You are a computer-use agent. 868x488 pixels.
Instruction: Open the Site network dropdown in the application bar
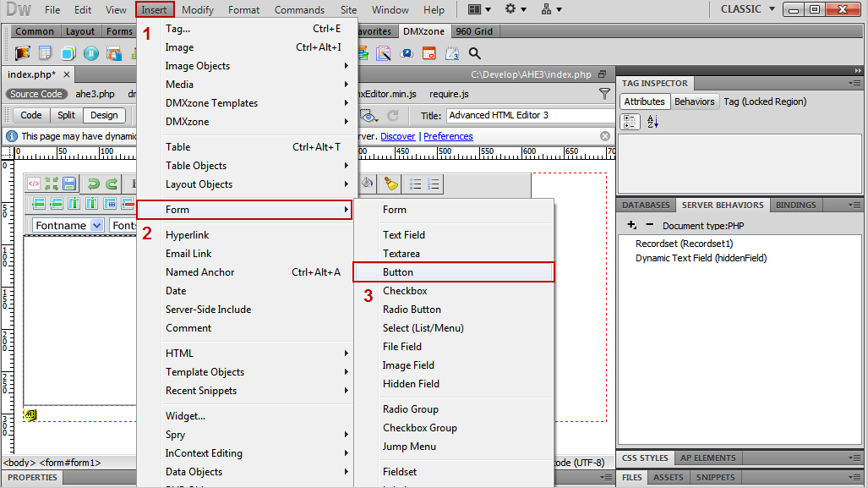(x=551, y=9)
